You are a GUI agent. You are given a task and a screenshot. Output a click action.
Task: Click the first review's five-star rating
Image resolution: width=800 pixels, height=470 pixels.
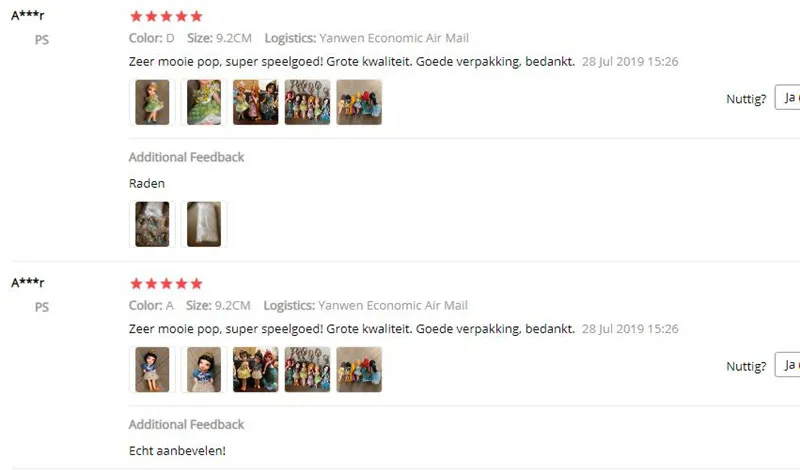[x=166, y=16]
